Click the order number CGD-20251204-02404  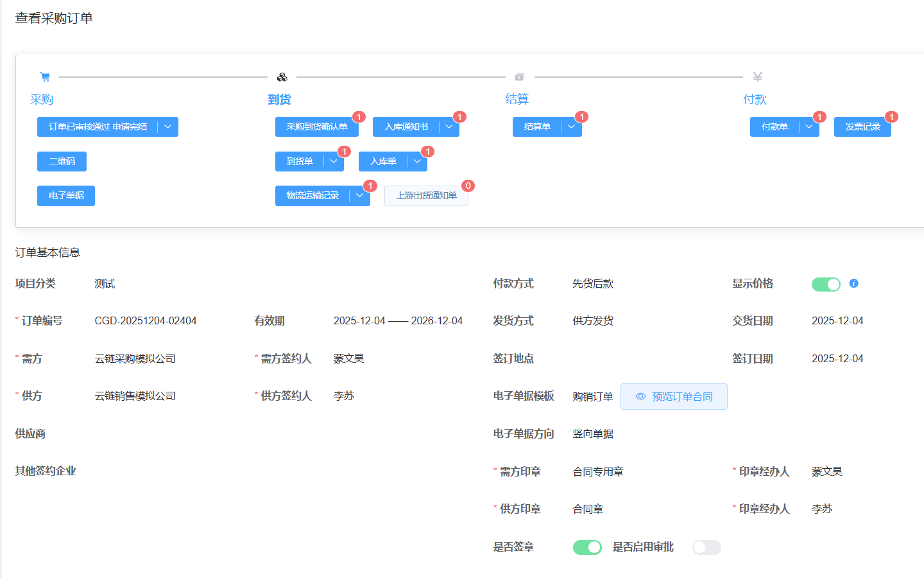(x=146, y=321)
